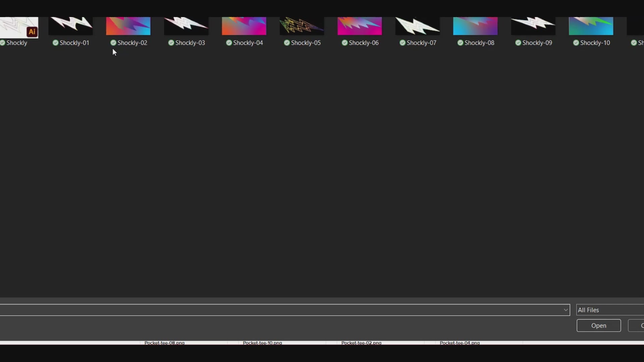Click the Shockly-09 file thumbnail
This screenshot has height=362, width=644.
tap(533, 26)
